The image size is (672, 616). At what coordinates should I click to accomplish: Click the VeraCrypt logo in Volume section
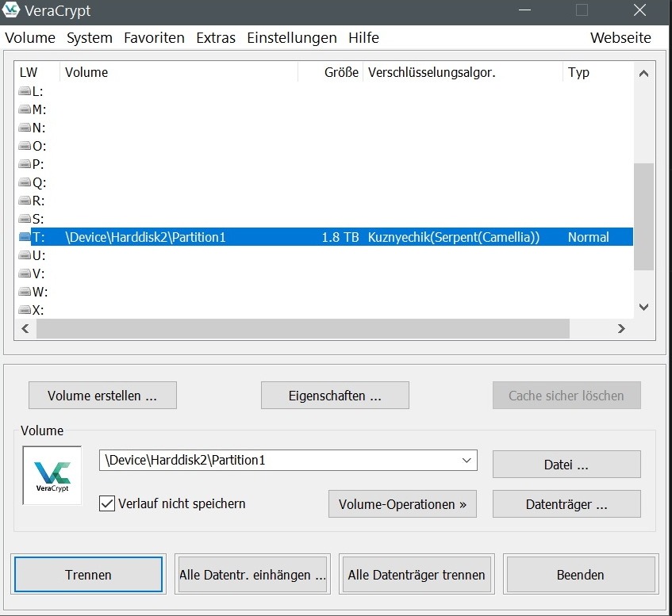click(52, 476)
